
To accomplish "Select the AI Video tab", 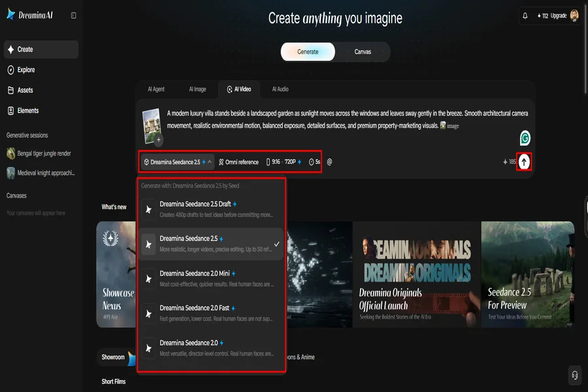I will 239,90.
